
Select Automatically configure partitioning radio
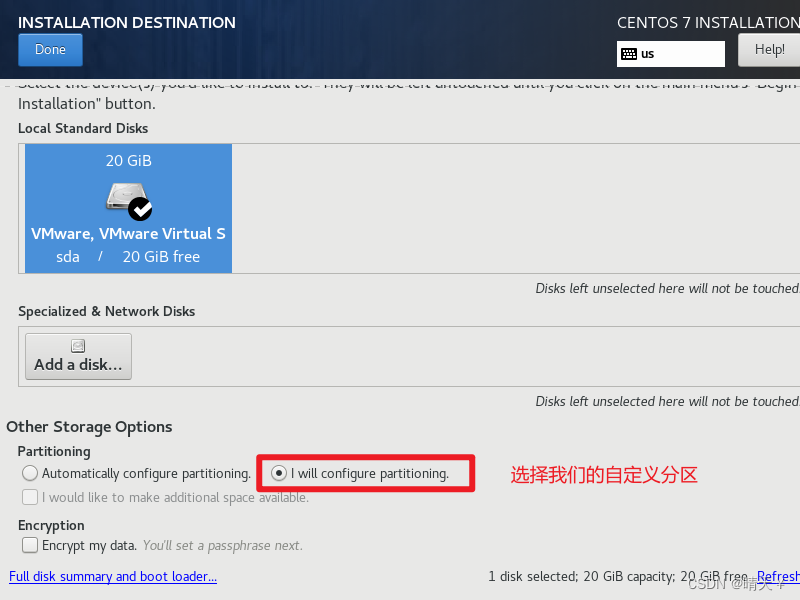30,473
